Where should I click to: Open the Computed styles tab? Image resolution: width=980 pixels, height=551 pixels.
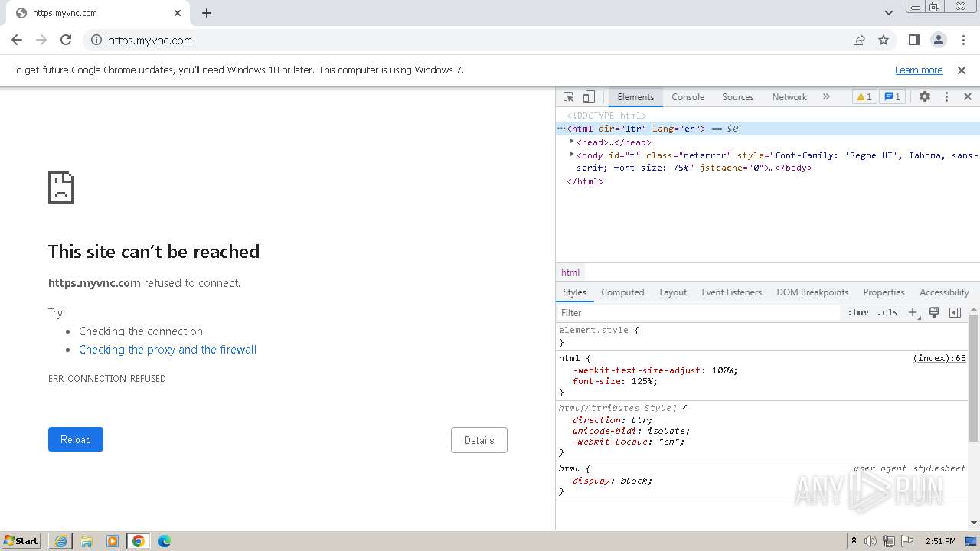tap(622, 292)
